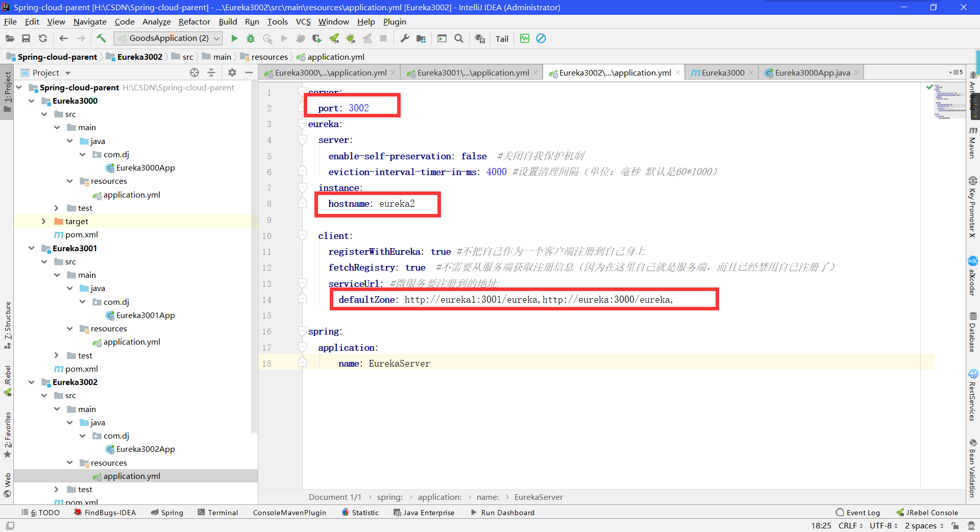Image resolution: width=980 pixels, height=532 pixels.
Task: Open pom.xml under Eureka3001
Action: [x=81, y=369]
